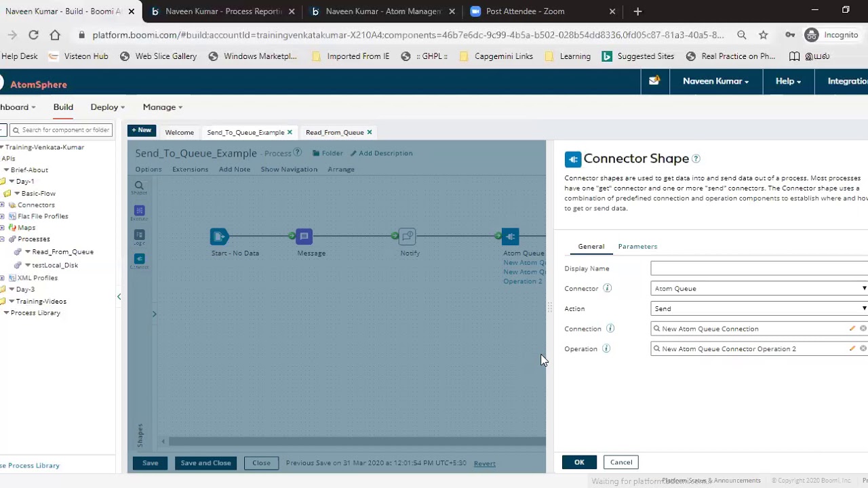Expand the Flat File Profiles node
The image size is (868, 488).
pyautogui.click(x=3, y=216)
